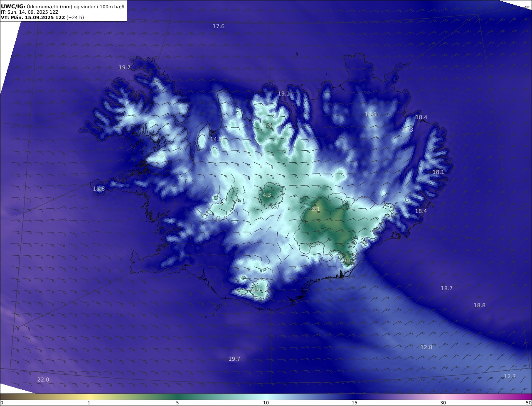Viewport: 532px width, 406px height.
Task: Click the '0' tick label on the colorbar
Action: (x=1, y=403)
